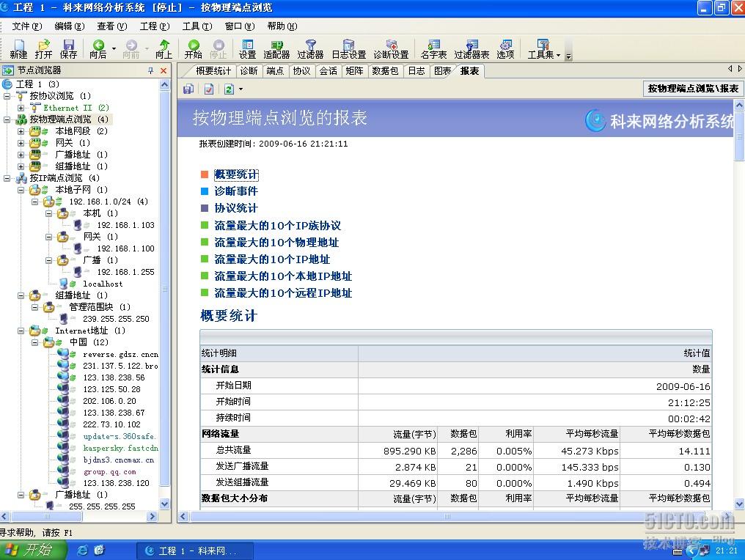Viewport: 745px width, 560px height.
Task: Switch to the 诊断 tab
Action: (249, 71)
